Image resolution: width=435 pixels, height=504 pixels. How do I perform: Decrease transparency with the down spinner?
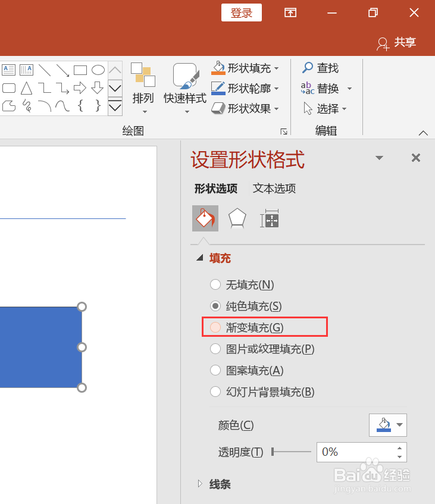click(x=400, y=456)
